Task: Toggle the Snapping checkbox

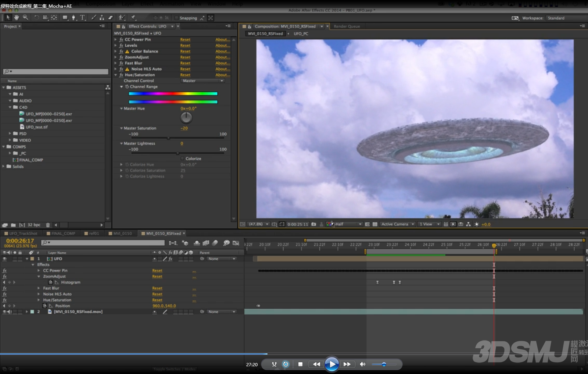Action: point(176,18)
